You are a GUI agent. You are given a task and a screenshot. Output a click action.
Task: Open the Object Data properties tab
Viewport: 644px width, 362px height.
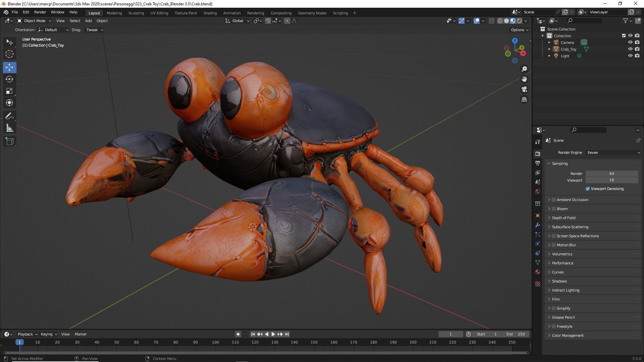(538, 262)
